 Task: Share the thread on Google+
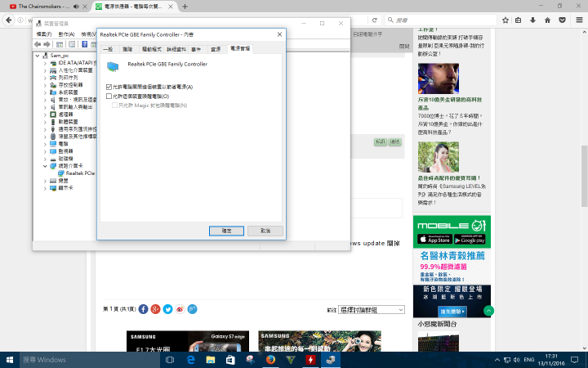pyautogui.click(x=156, y=309)
